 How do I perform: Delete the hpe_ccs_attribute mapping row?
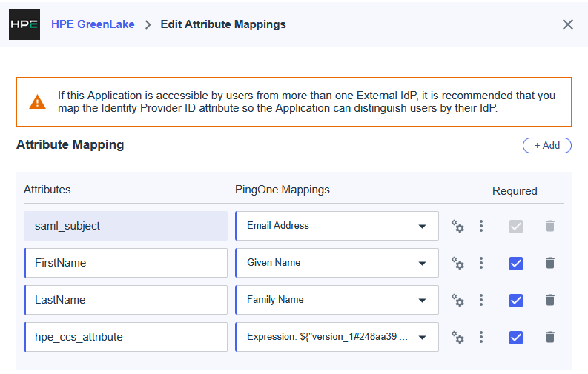click(x=549, y=337)
